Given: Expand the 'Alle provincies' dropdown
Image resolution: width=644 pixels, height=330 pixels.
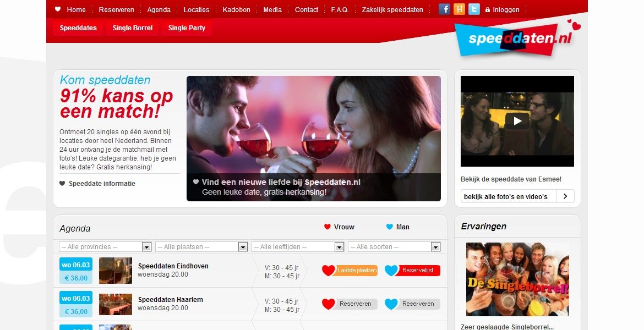Looking at the screenshot, I should (x=105, y=247).
